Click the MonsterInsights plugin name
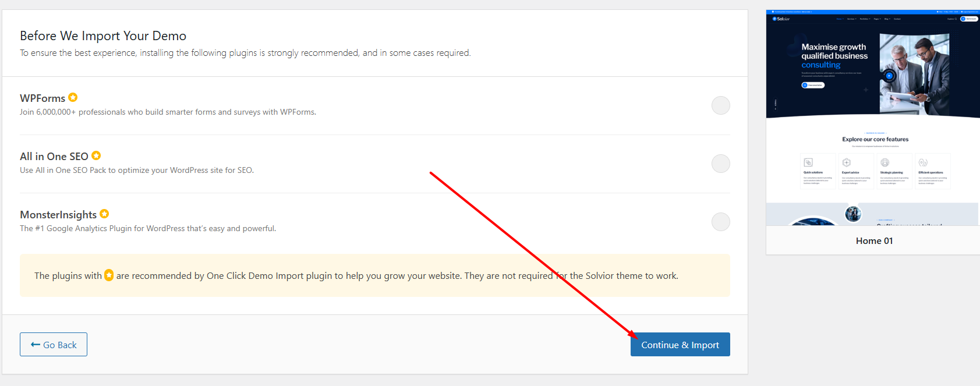 [58, 215]
